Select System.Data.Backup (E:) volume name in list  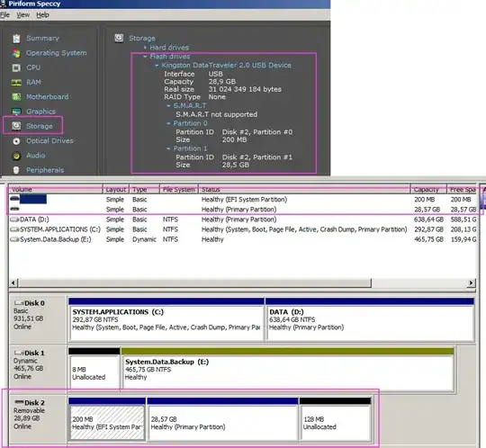click(56, 239)
